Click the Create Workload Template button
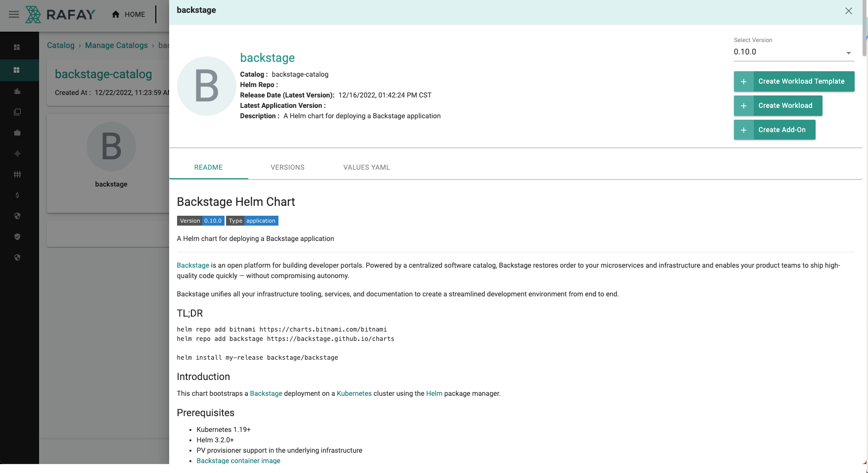Screen dimensions: 868x473 (794, 82)
